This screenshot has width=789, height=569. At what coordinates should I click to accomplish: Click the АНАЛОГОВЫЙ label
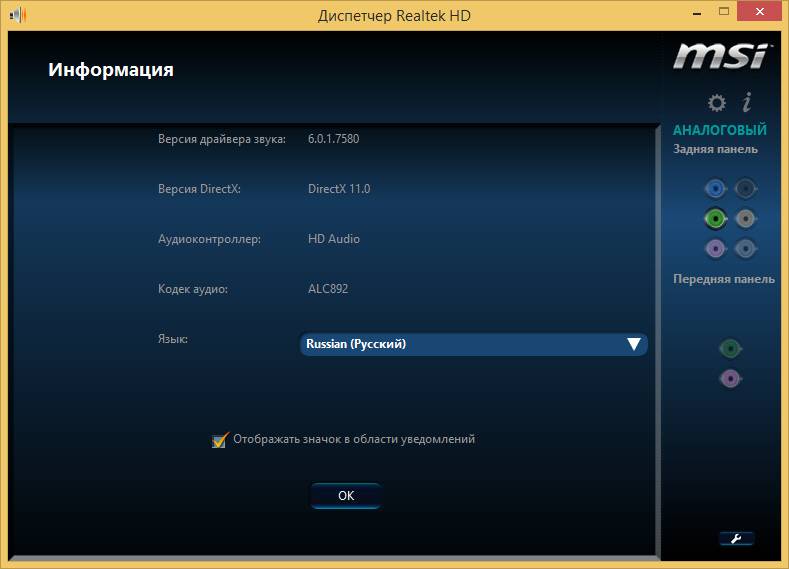coord(720,130)
